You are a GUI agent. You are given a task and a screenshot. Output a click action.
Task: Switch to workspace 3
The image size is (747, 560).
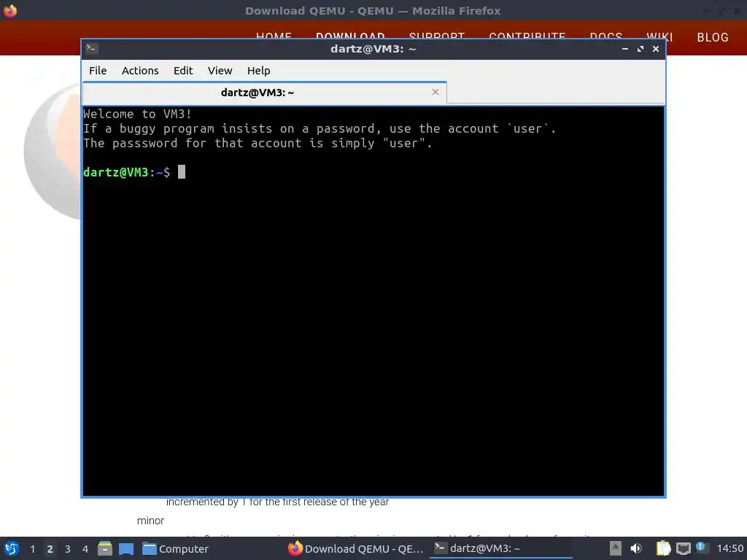[x=68, y=549]
